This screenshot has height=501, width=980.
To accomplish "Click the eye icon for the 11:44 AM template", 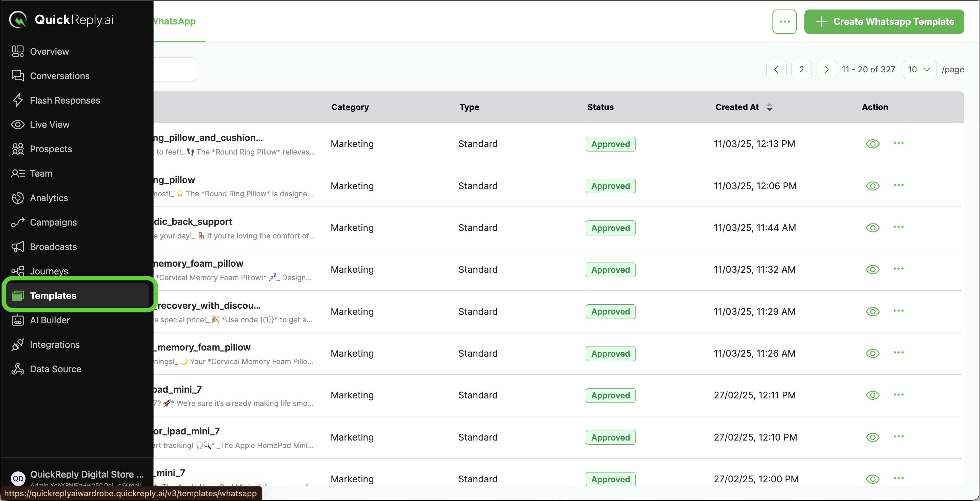I will 872,228.
